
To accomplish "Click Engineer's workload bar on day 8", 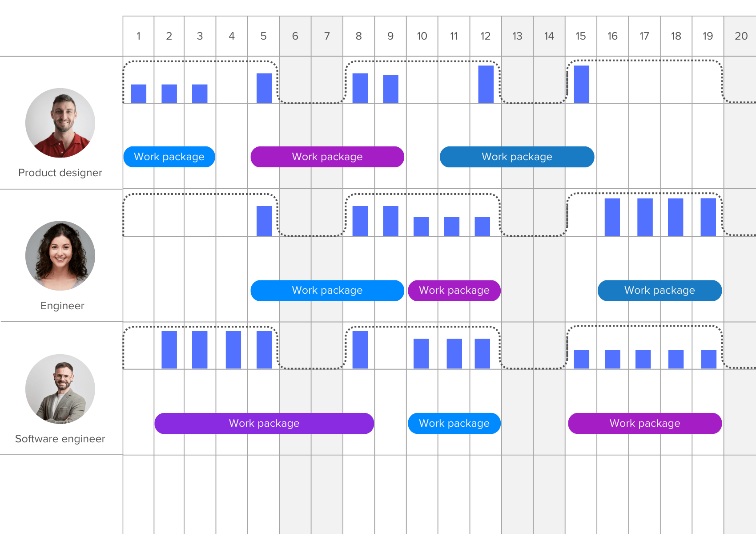I will click(360, 221).
